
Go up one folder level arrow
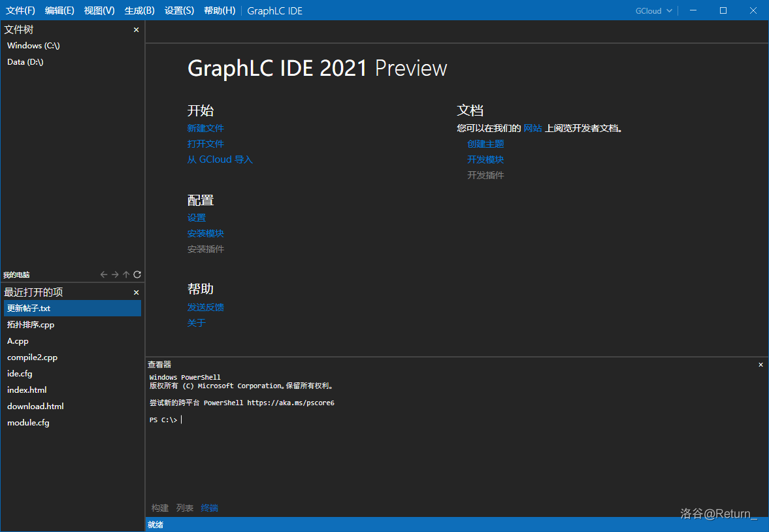tap(126, 274)
